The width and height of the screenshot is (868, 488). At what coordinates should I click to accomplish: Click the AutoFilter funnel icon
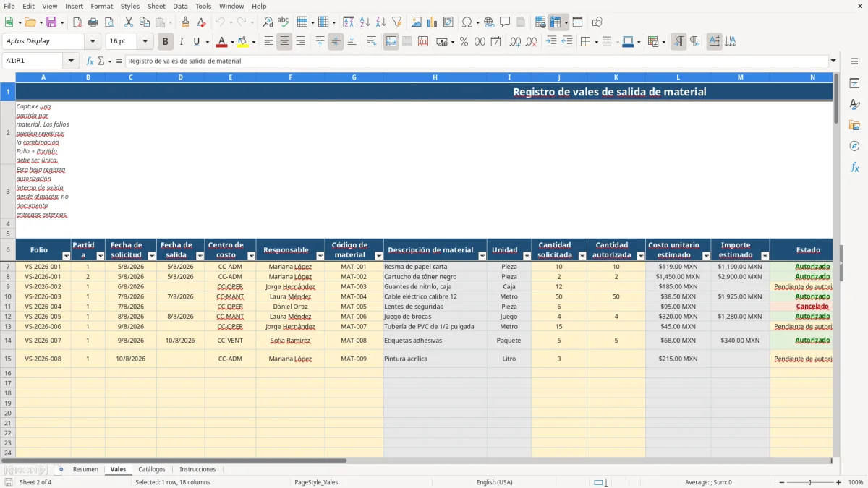(x=396, y=22)
